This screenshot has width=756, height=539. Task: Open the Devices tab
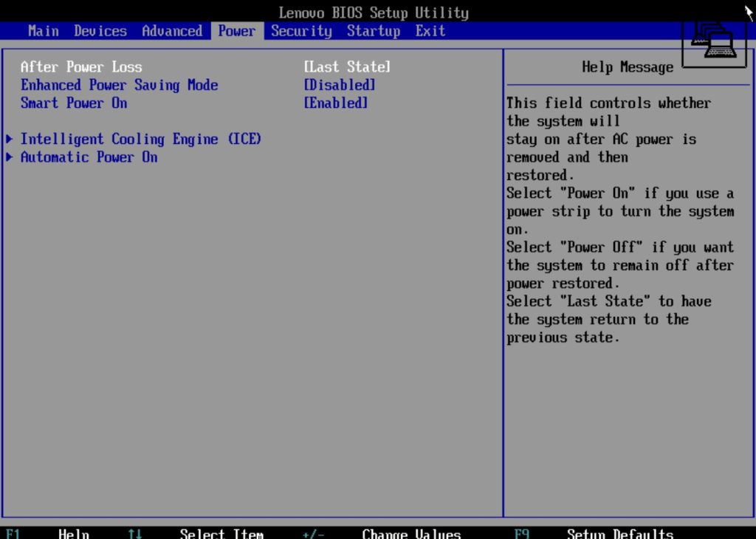[100, 31]
